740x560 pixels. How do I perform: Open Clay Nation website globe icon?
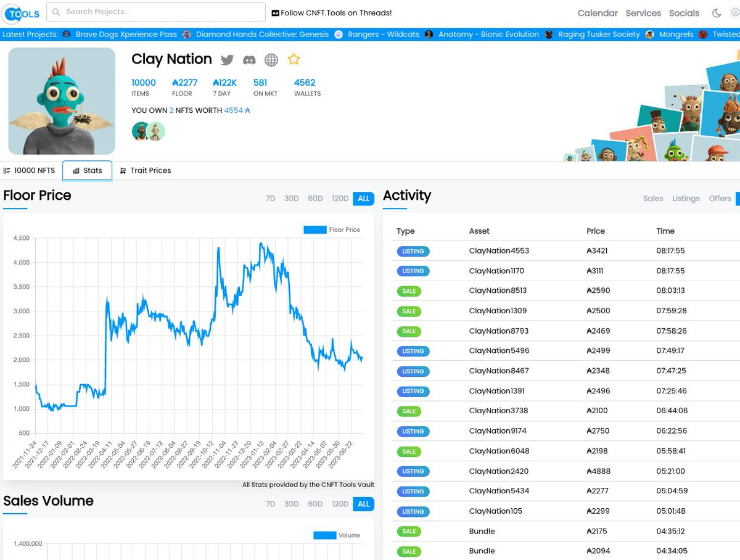coord(271,60)
